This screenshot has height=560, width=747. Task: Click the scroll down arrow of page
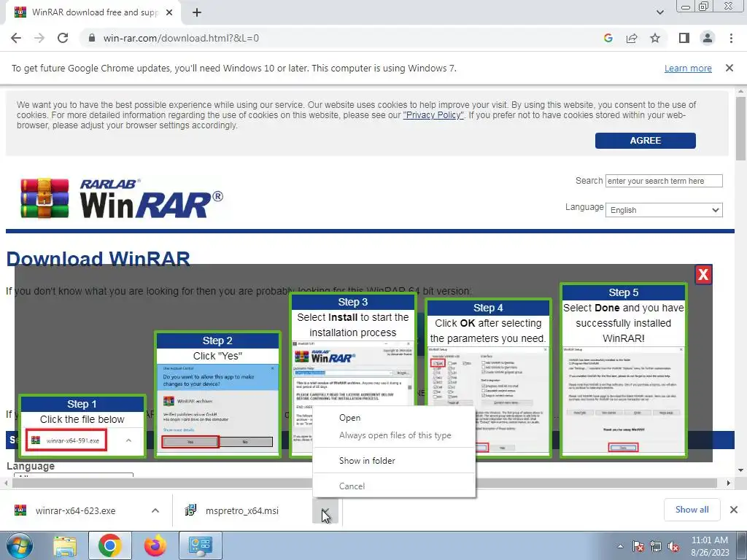click(x=740, y=470)
